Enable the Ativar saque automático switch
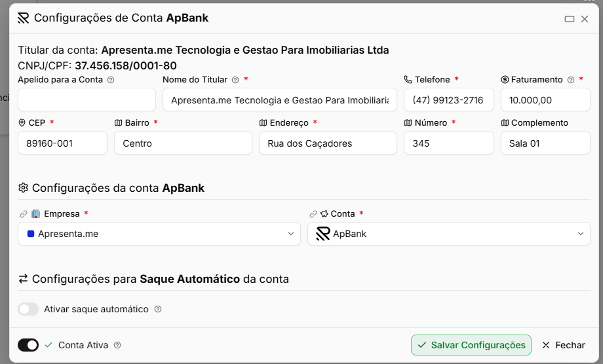This screenshot has height=364, width=603. tap(28, 309)
